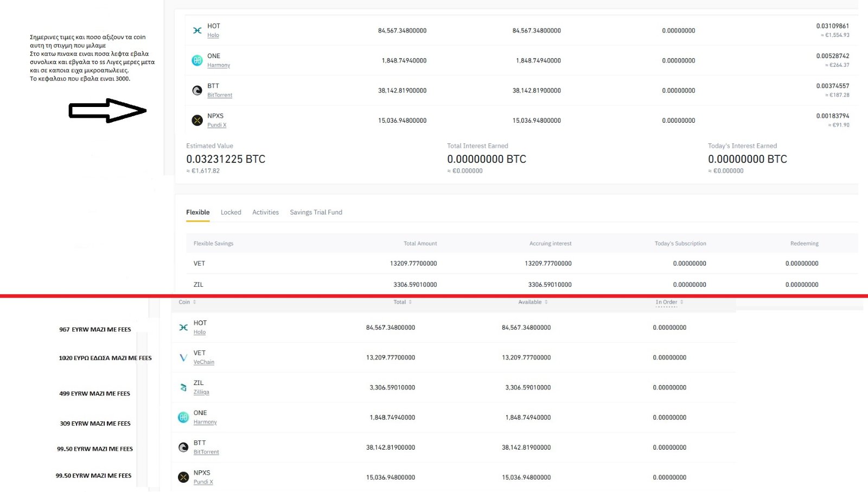Click the ≈ €1,617.82 estimated value
Screen dimensions: 868x492
coord(203,171)
